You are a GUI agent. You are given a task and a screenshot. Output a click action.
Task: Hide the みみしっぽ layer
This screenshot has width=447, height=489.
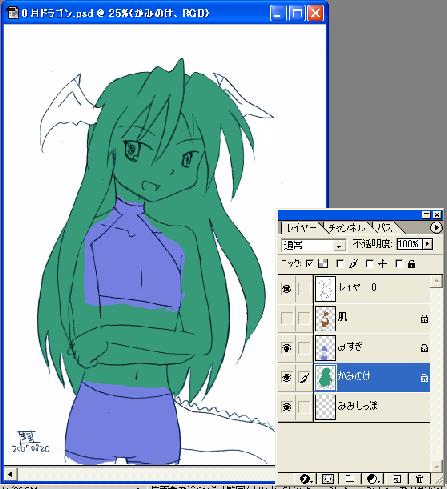pyautogui.click(x=287, y=407)
